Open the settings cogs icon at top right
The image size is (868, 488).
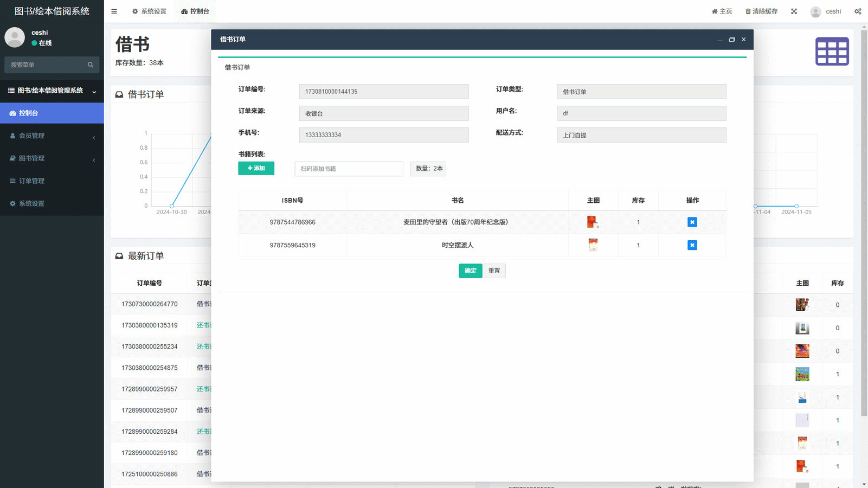(857, 11)
